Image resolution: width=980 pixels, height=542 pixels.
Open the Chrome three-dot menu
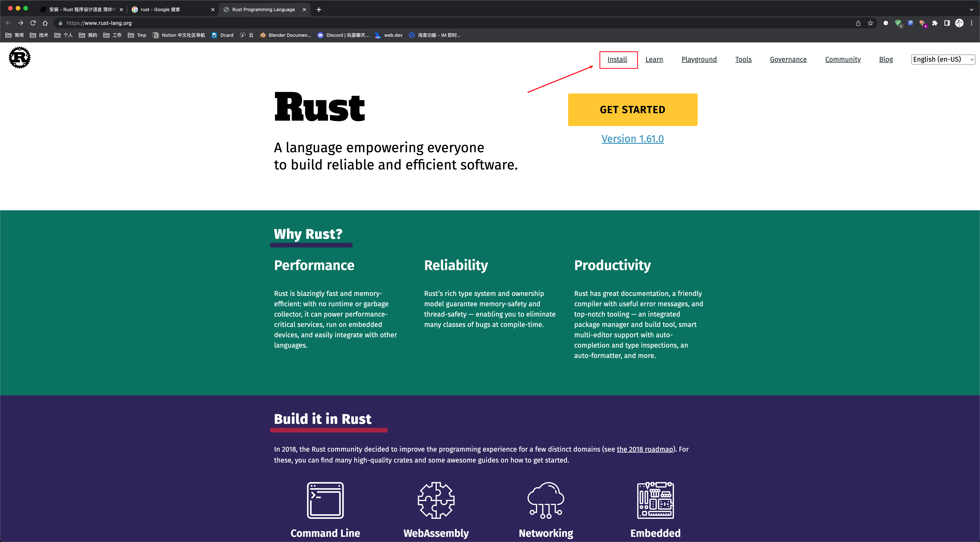coord(972,23)
